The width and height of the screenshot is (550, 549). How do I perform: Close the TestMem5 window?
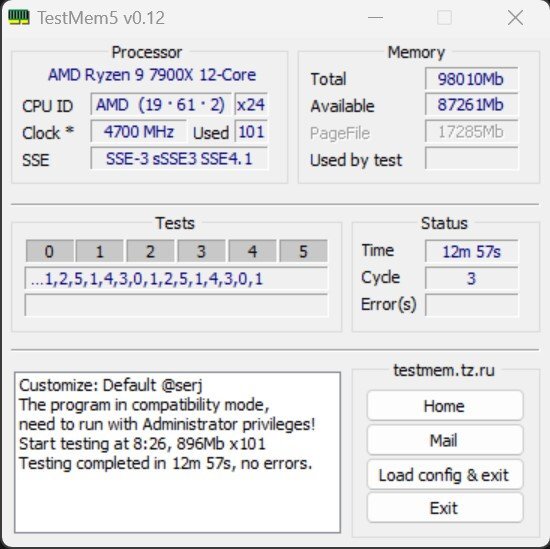click(x=515, y=18)
